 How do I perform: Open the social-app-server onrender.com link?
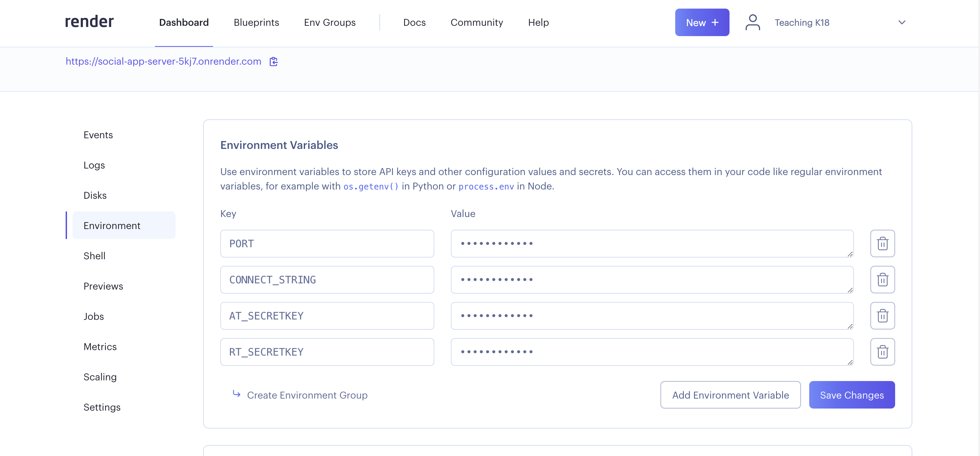click(x=163, y=61)
